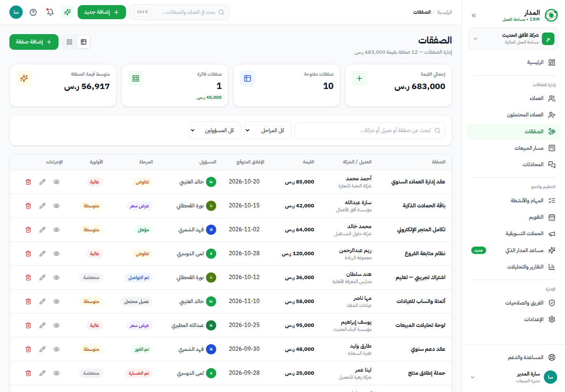Viewport: 565px width, 392px height.
Task: Edit the حملة إطلاق منتج deal
Action: (x=42, y=373)
